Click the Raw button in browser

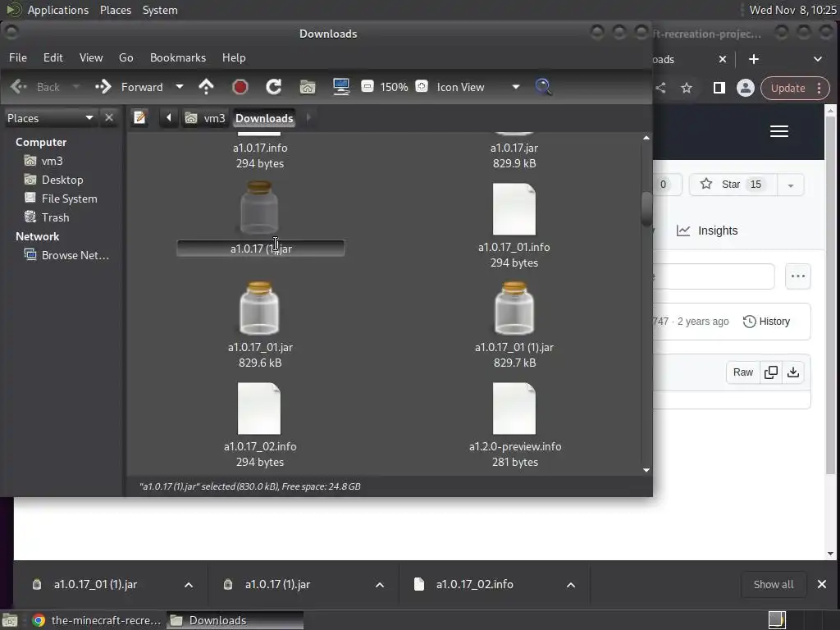(743, 372)
